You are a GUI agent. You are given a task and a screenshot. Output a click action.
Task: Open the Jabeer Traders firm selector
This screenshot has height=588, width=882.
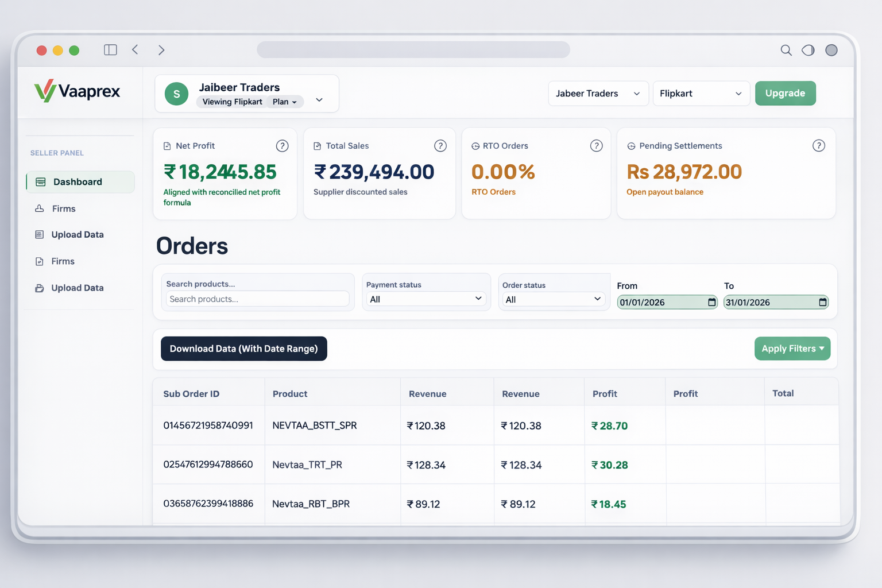click(598, 94)
